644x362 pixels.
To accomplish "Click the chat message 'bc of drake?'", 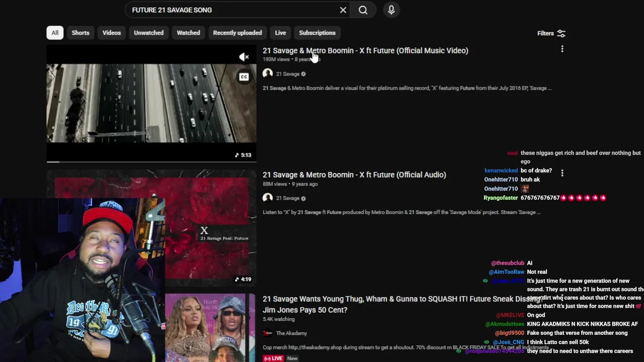I will pos(536,171).
